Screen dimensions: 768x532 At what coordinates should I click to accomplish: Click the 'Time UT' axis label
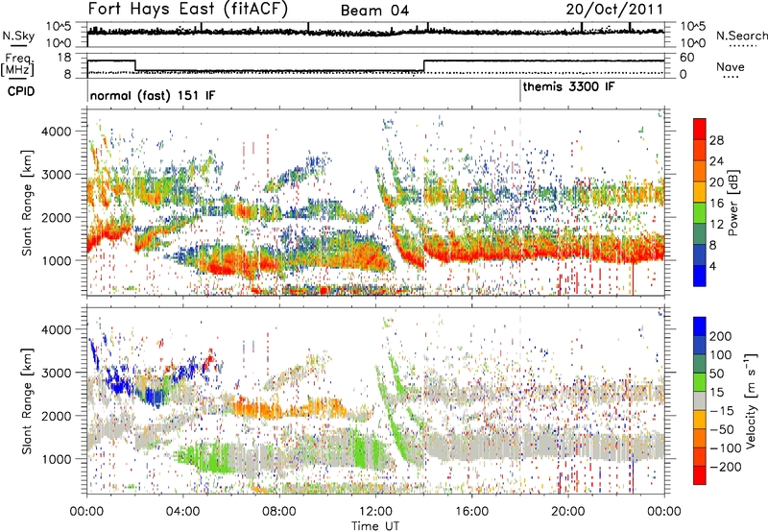click(375, 526)
